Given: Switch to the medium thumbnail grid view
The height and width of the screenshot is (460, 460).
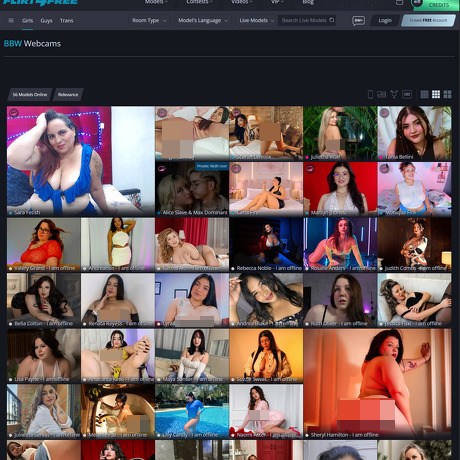Looking at the screenshot, I should tap(436, 94).
